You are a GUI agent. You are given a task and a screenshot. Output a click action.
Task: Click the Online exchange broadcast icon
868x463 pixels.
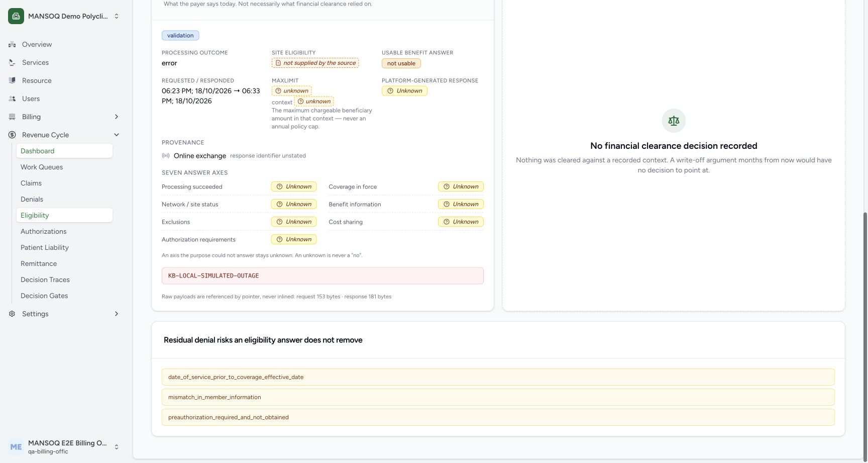click(x=166, y=156)
